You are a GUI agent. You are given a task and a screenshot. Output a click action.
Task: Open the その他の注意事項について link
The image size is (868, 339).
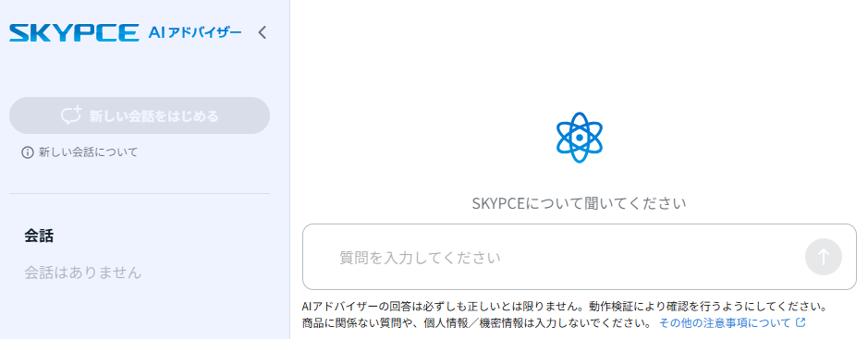725,321
